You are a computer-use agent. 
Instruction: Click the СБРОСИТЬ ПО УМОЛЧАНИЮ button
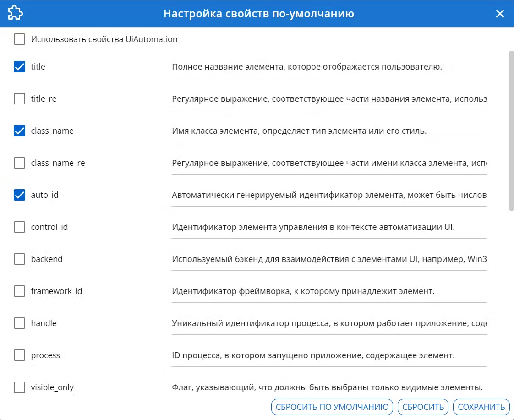coord(332,407)
